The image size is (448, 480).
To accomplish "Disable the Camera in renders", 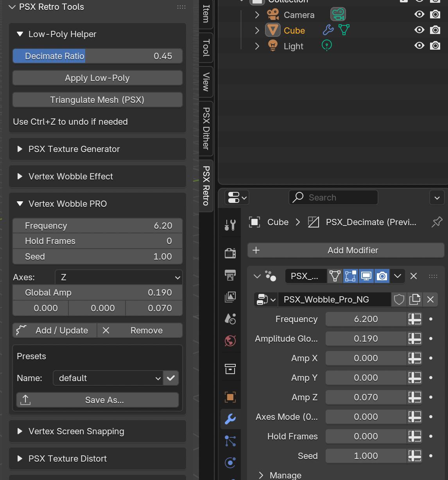I will (x=435, y=14).
